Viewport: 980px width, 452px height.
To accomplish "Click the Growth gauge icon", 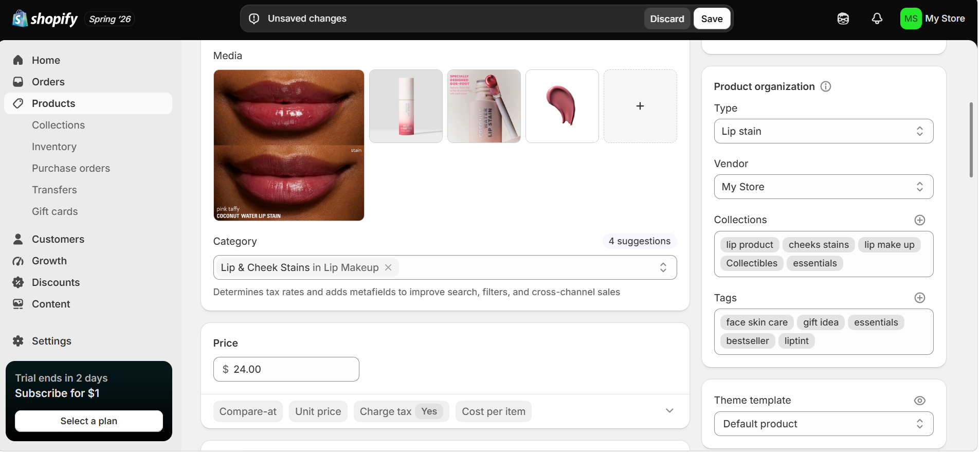I will coord(18,261).
